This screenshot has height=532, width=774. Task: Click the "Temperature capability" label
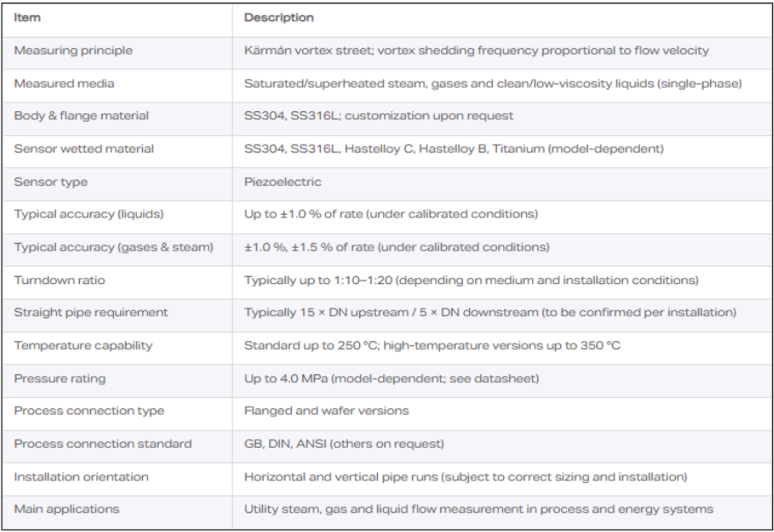83,345
